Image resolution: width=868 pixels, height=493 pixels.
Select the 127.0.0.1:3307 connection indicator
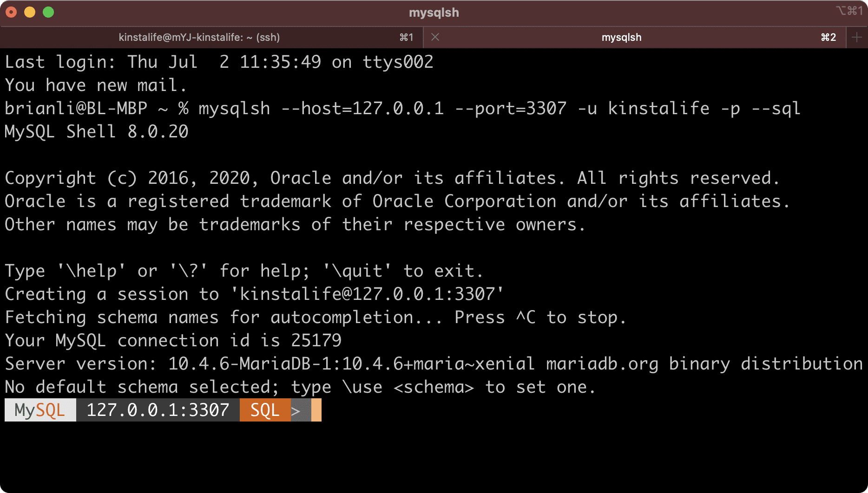coord(158,410)
